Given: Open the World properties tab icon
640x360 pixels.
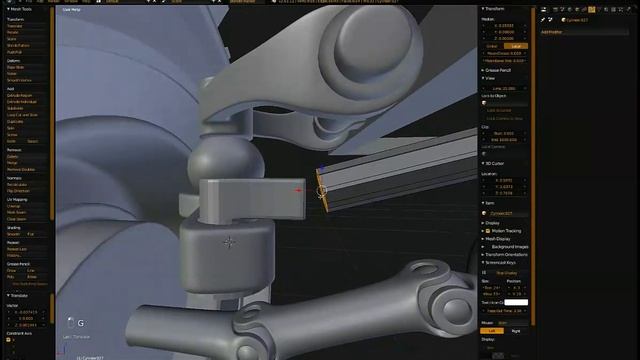Looking at the screenshot, I should 569,9.
